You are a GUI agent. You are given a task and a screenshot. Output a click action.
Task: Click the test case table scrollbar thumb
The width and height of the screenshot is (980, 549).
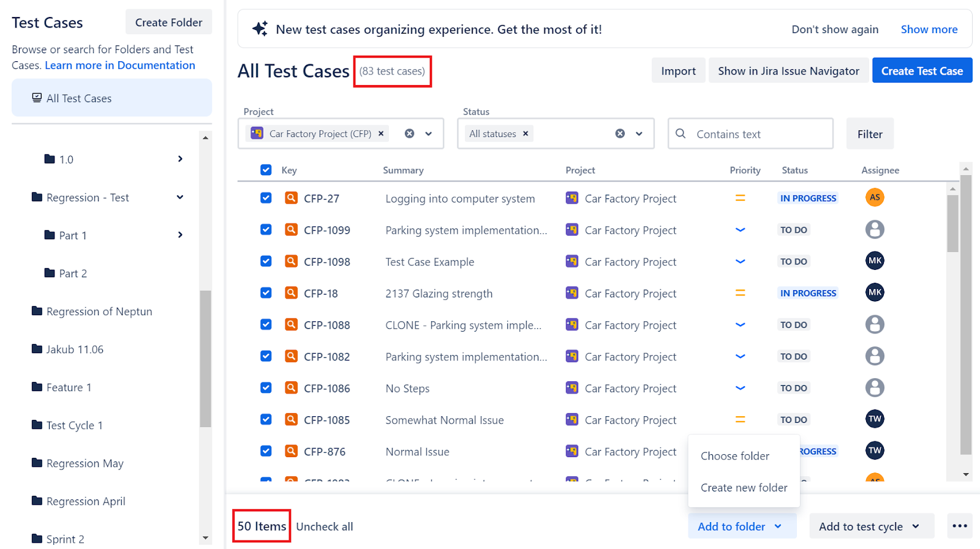pyautogui.click(x=952, y=223)
